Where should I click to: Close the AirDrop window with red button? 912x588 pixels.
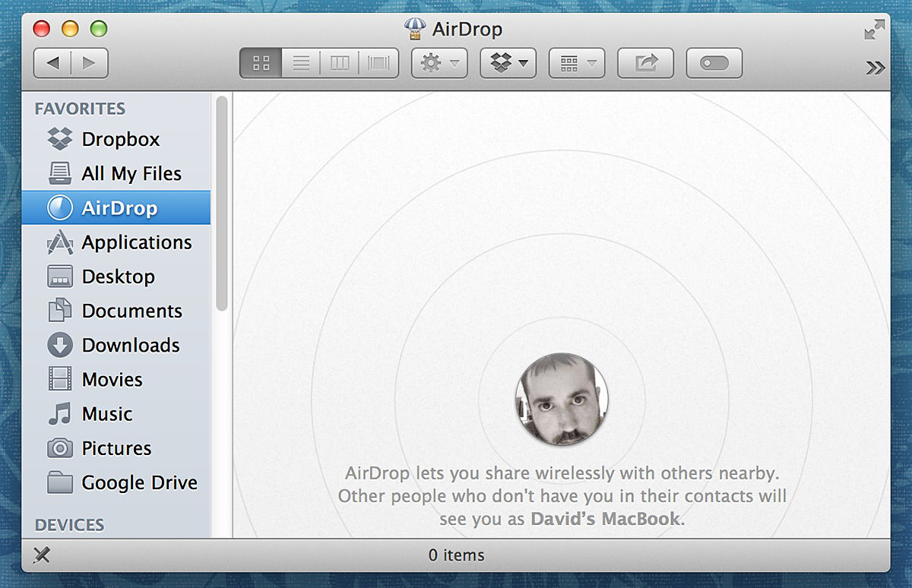(41, 30)
